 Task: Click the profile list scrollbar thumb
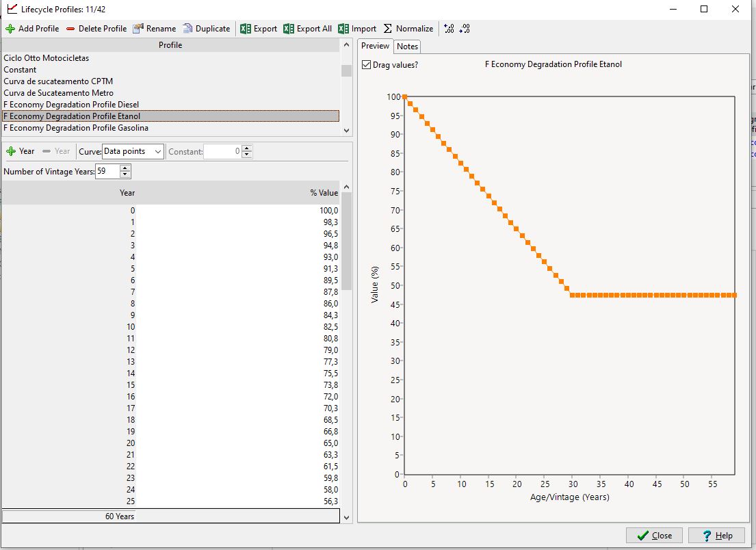point(346,71)
